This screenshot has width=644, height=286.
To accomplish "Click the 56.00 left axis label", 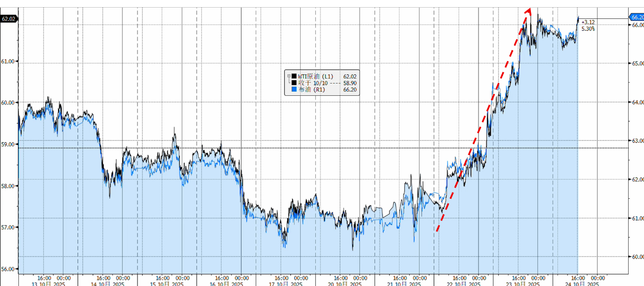I will coord(9,269).
